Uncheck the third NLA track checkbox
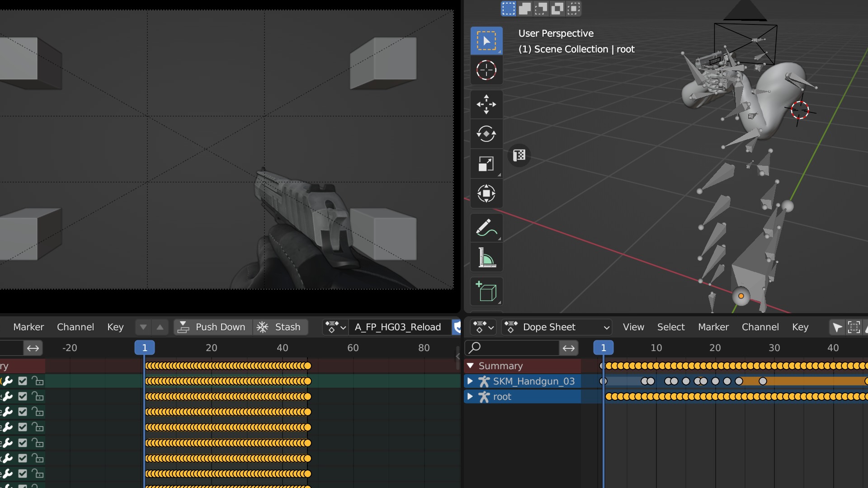This screenshot has height=488, width=868. click(x=23, y=412)
